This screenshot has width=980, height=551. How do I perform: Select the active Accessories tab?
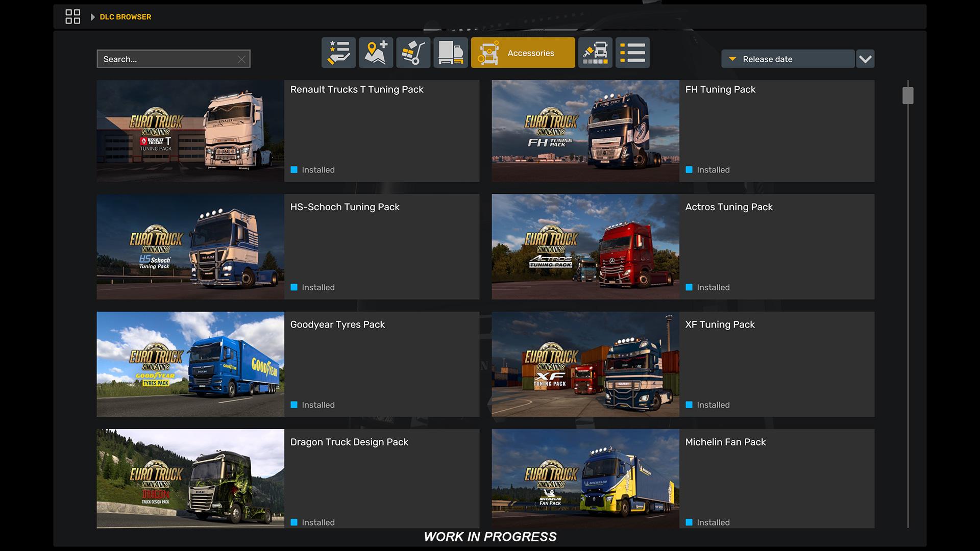tap(523, 53)
